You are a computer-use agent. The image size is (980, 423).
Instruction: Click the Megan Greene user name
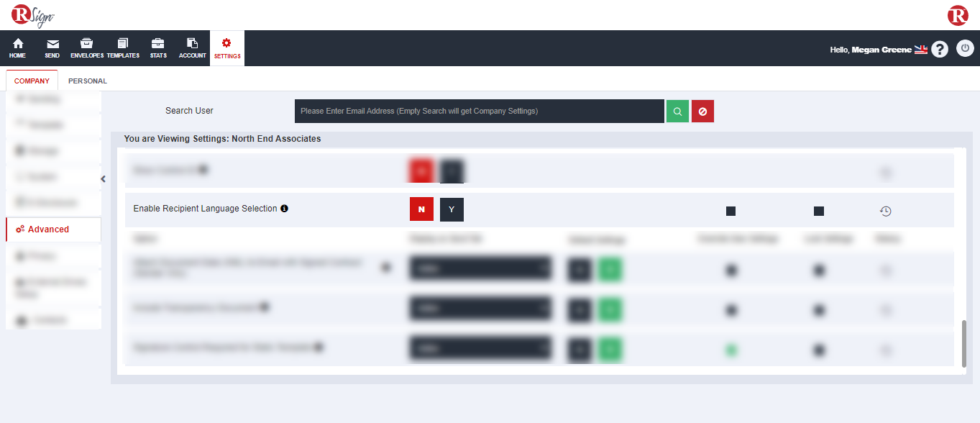[x=881, y=50]
